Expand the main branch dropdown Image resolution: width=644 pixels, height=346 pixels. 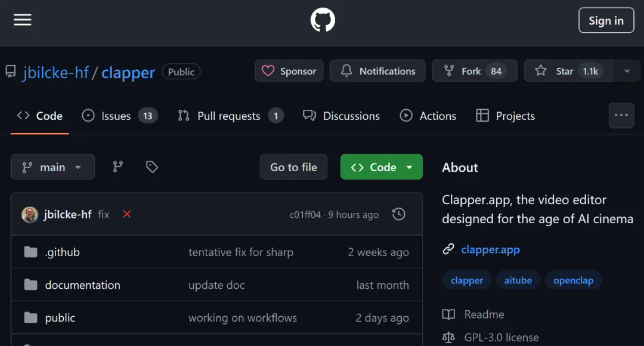coord(52,167)
